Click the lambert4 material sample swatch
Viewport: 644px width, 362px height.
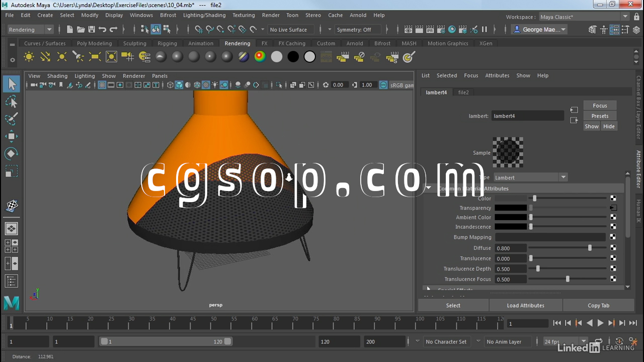click(508, 152)
